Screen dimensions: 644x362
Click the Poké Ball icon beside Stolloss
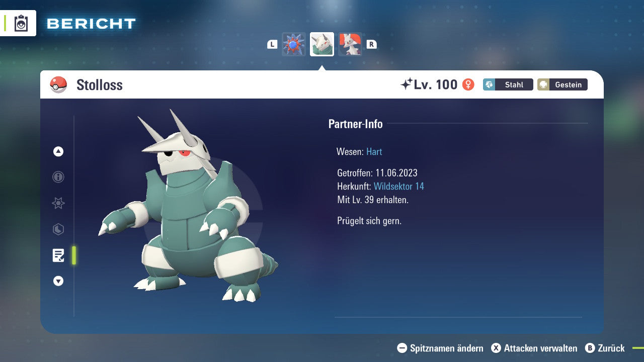(58, 85)
